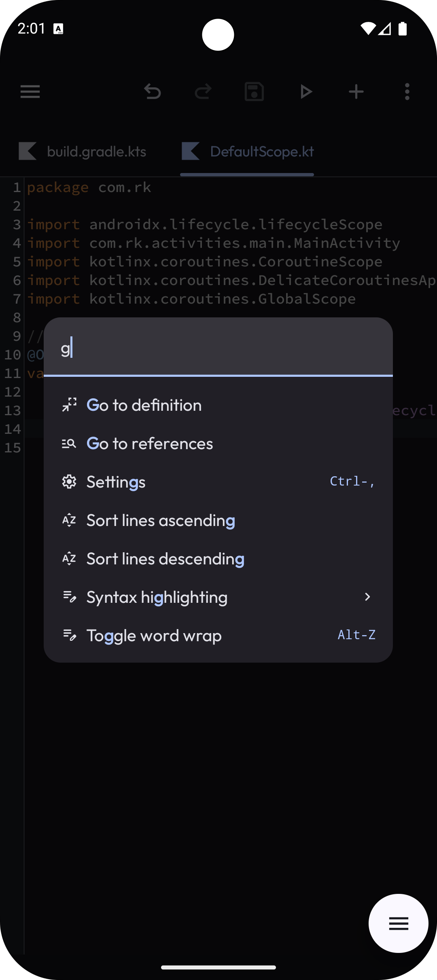Open the three-dot overflow menu
The width and height of the screenshot is (437, 980).
tap(407, 92)
